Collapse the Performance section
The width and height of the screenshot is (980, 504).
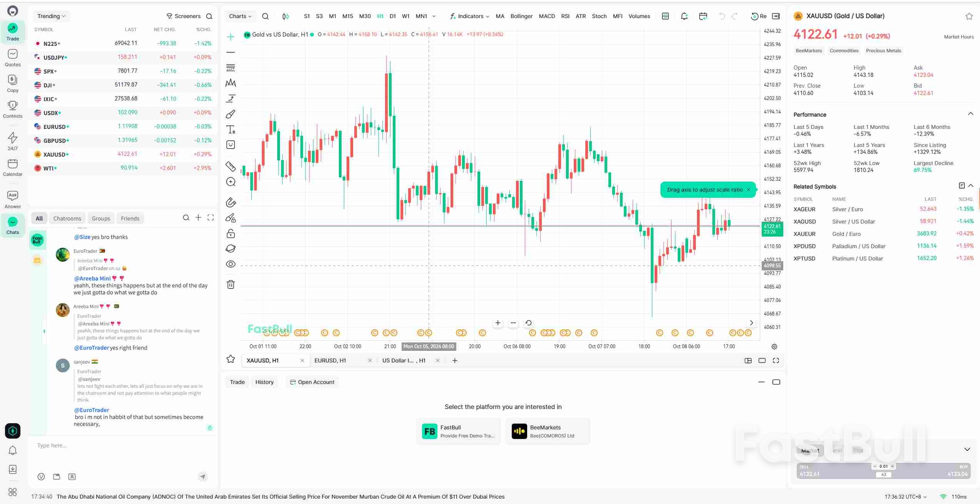tap(970, 114)
